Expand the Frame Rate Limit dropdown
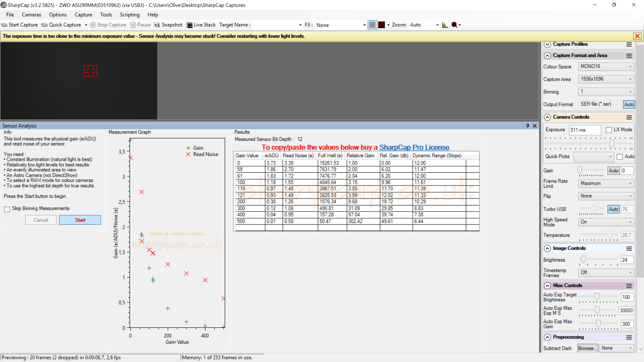This screenshot has height=362, width=644. coord(606,183)
